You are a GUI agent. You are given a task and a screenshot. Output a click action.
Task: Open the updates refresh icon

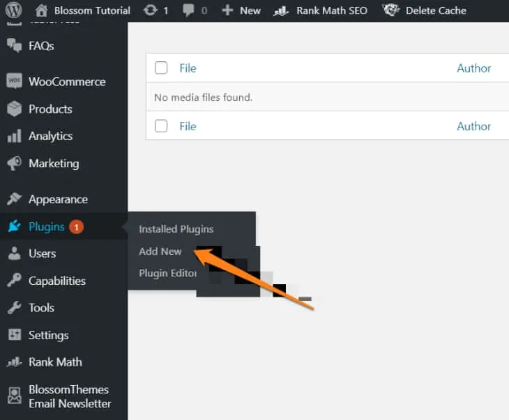pyautogui.click(x=150, y=10)
